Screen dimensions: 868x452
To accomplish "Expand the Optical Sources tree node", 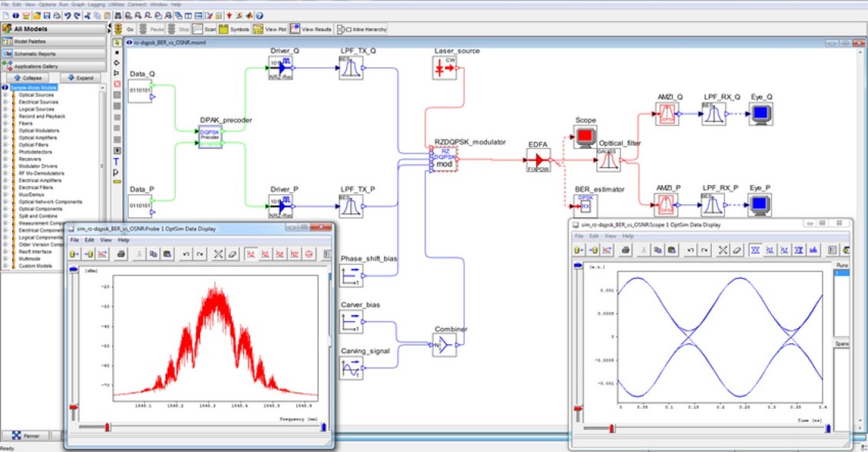I will [x=6, y=95].
